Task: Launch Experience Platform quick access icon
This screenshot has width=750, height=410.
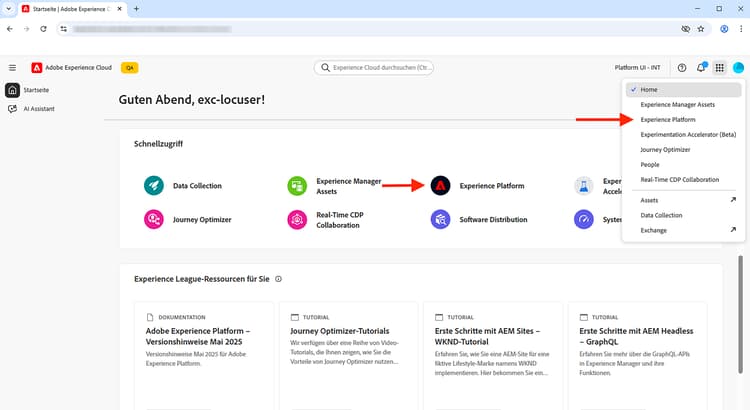Action: (441, 186)
